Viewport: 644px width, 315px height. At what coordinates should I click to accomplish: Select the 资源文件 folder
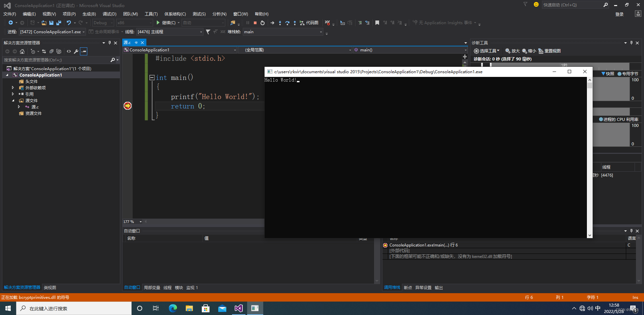(33, 114)
